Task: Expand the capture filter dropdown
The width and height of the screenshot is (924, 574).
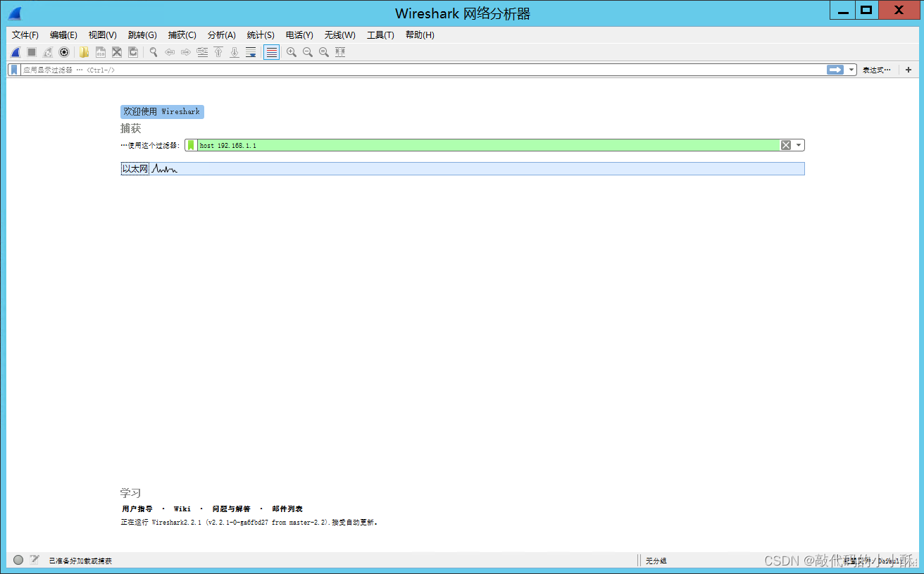Action: coord(799,145)
